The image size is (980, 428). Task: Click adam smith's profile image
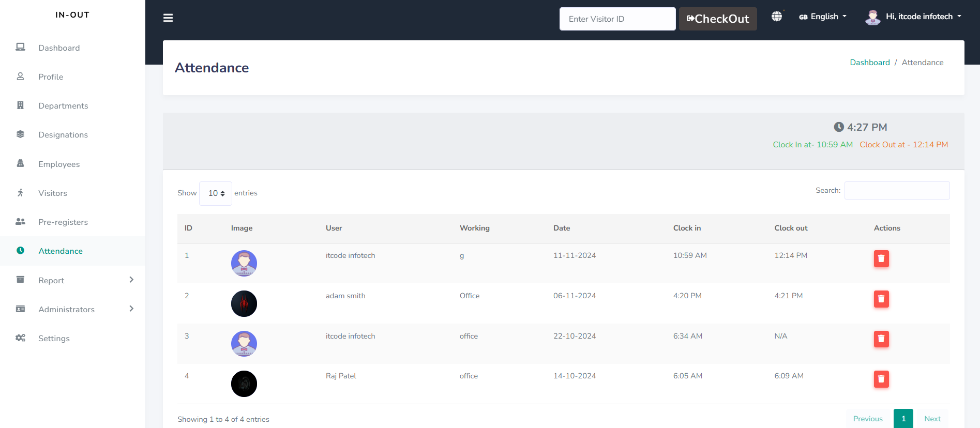pyautogui.click(x=244, y=303)
